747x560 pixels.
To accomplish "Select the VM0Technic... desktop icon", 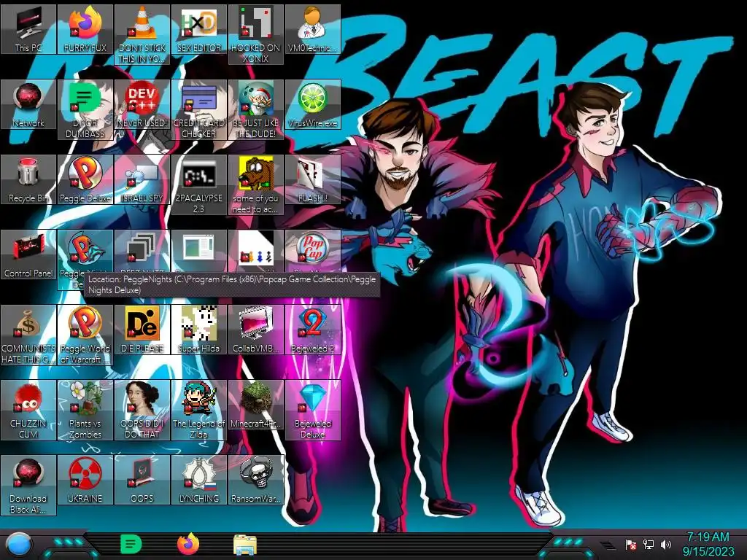I will coord(312,29).
